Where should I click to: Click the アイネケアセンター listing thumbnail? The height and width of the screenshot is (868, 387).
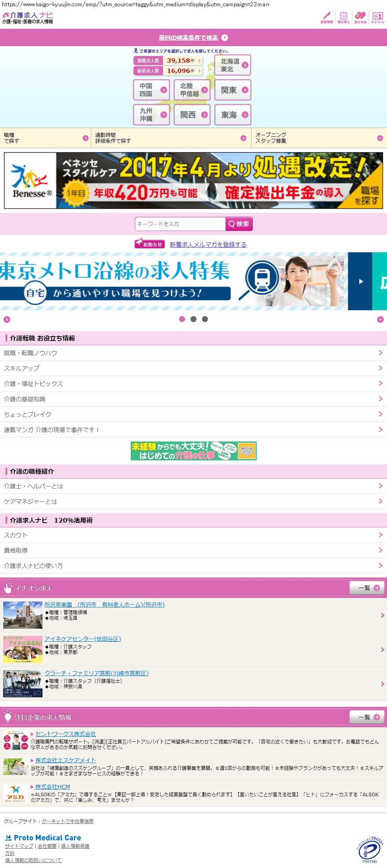[23, 649]
